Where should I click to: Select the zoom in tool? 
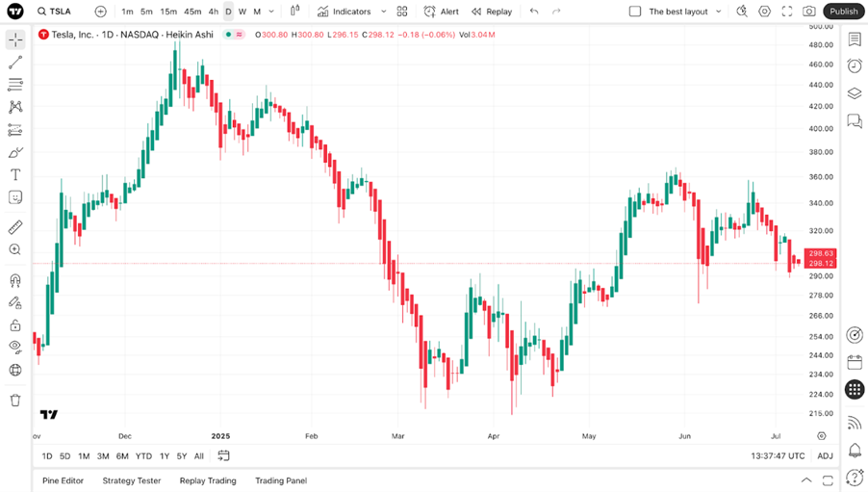click(15, 249)
